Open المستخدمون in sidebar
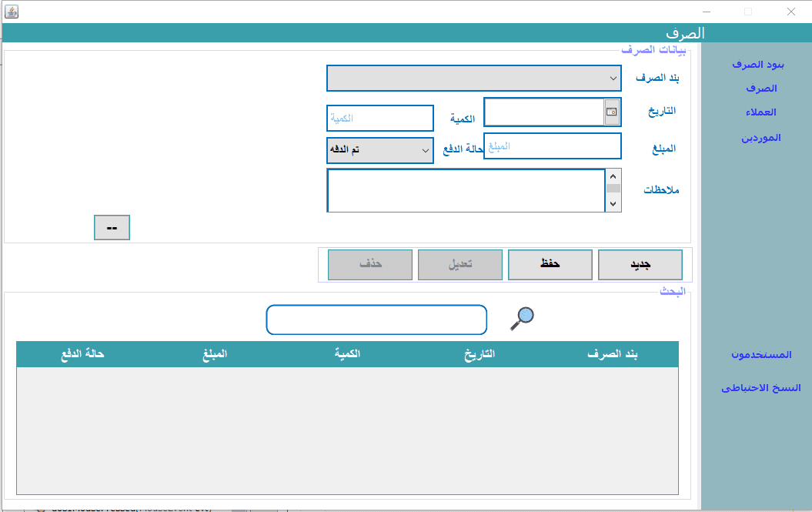The image size is (812, 512). [761, 354]
